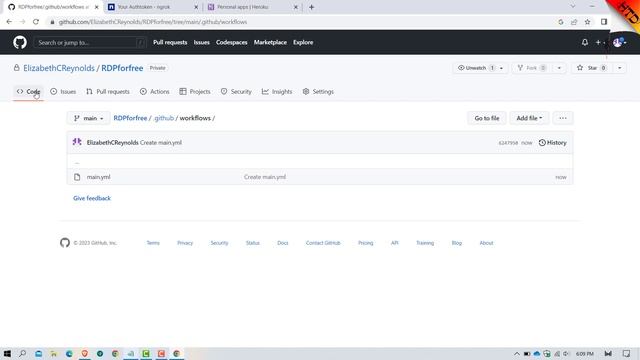This screenshot has width=640, height=360.
Task: Expand the Unwatch options dropdown arrow
Action: coord(502,68)
